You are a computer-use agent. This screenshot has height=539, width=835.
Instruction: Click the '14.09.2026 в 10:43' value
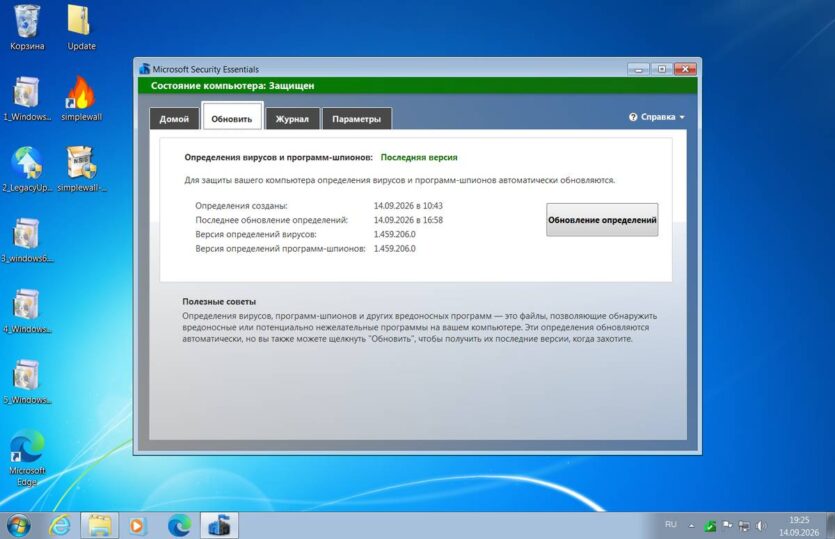coord(408,206)
